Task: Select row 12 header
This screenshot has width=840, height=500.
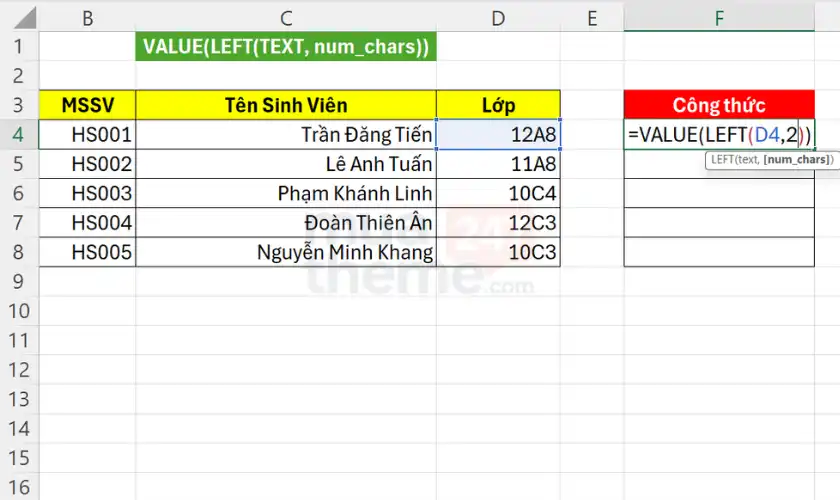Action: pos(19,370)
